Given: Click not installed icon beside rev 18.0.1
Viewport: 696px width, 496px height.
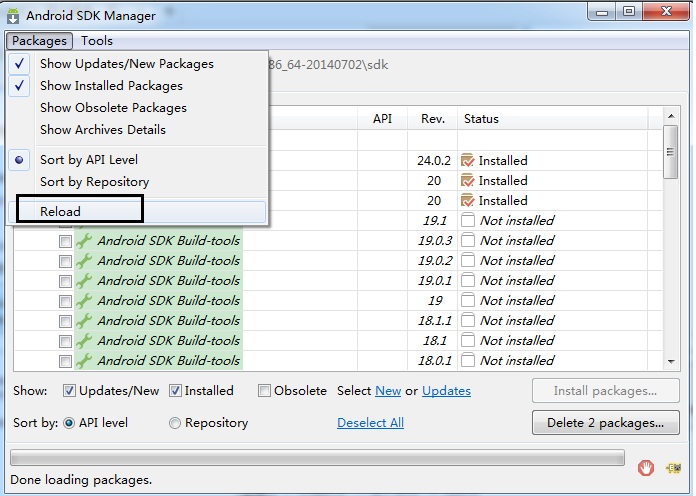Looking at the screenshot, I should click(468, 360).
